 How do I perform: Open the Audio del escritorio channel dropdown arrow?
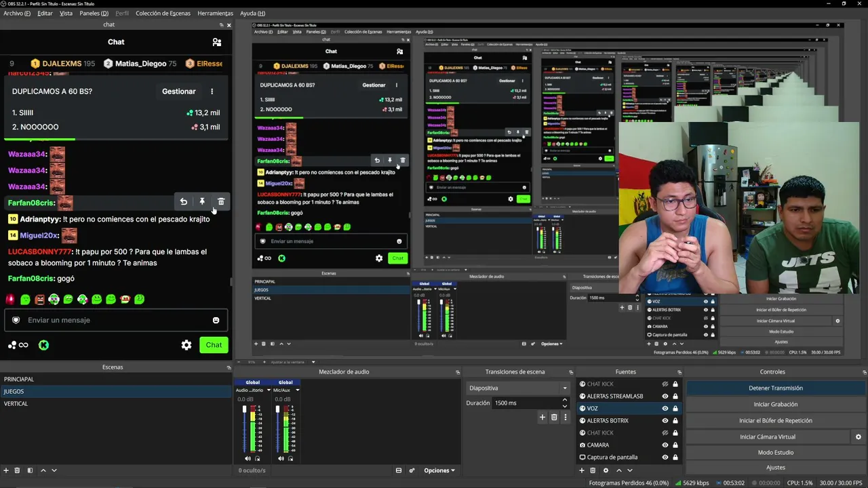(269, 390)
